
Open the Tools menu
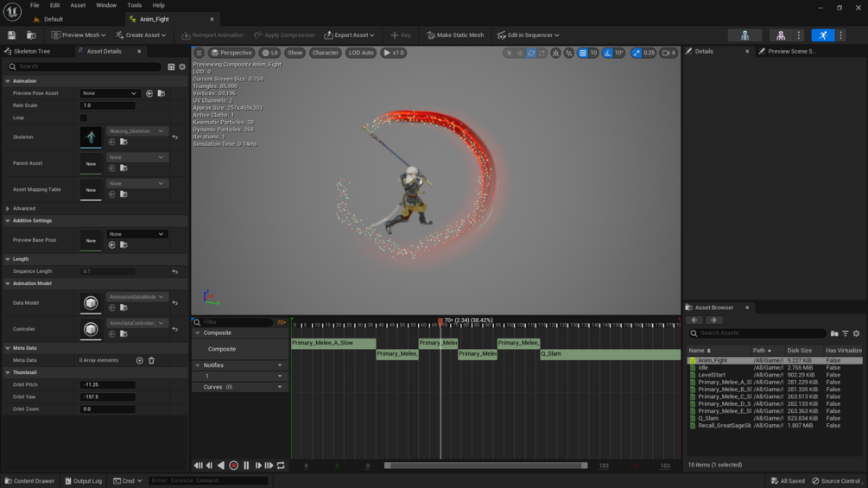[x=135, y=5]
